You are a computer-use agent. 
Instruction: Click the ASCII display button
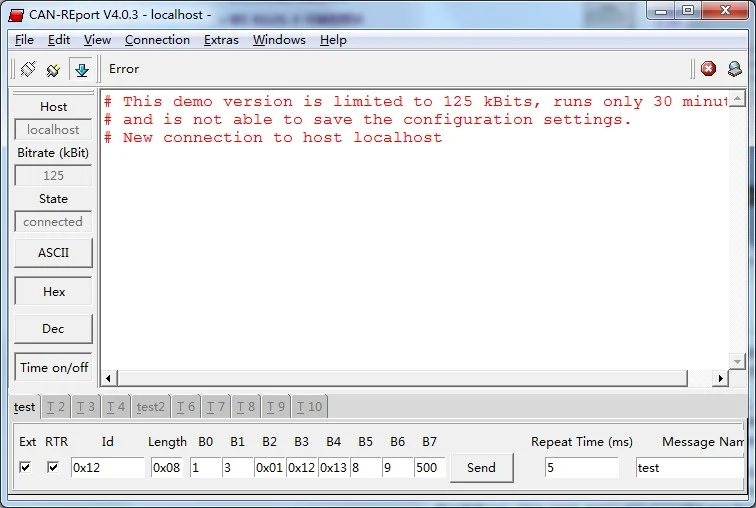tap(53, 253)
